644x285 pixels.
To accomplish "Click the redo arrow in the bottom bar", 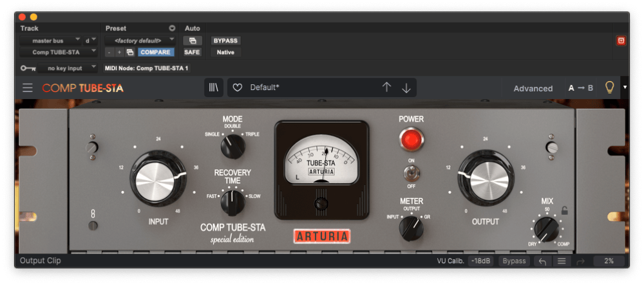I will [x=580, y=261].
